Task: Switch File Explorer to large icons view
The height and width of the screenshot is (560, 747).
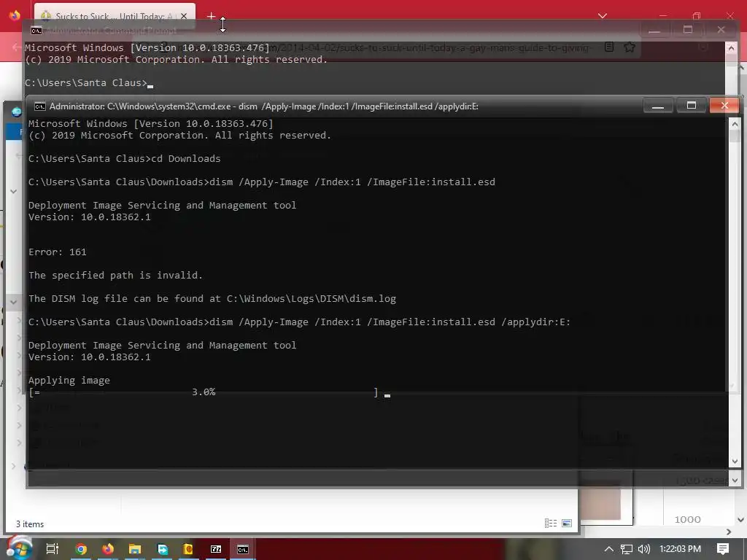Action: [x=566, y=524]
